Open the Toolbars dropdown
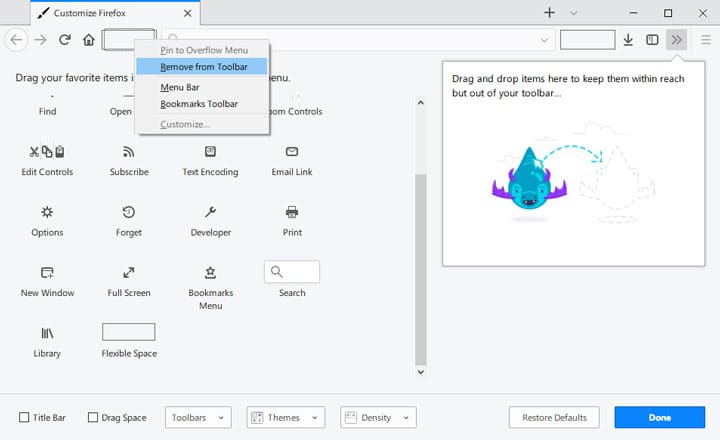 coord(198,417)
